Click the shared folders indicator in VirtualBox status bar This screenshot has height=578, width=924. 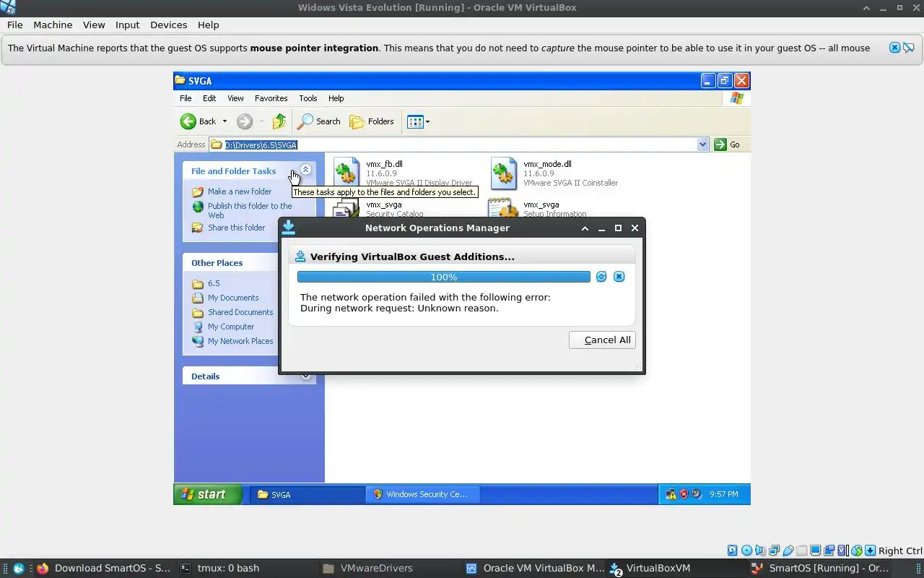pos(801,551)
